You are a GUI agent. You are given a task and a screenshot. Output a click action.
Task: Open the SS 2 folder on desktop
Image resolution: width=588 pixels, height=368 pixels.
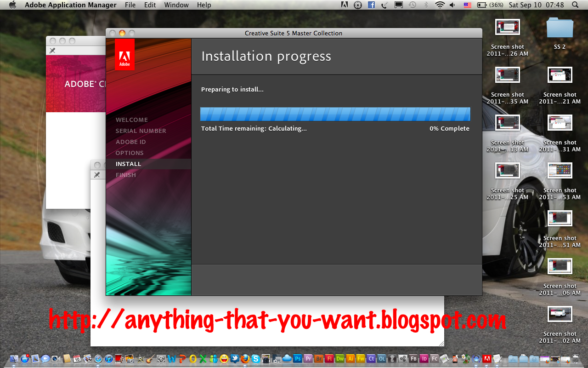pos(560,32)
